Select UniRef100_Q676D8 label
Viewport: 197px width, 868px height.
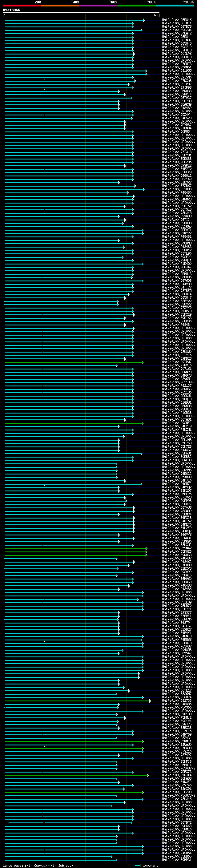pyautogui.click(x=177, y=281)
